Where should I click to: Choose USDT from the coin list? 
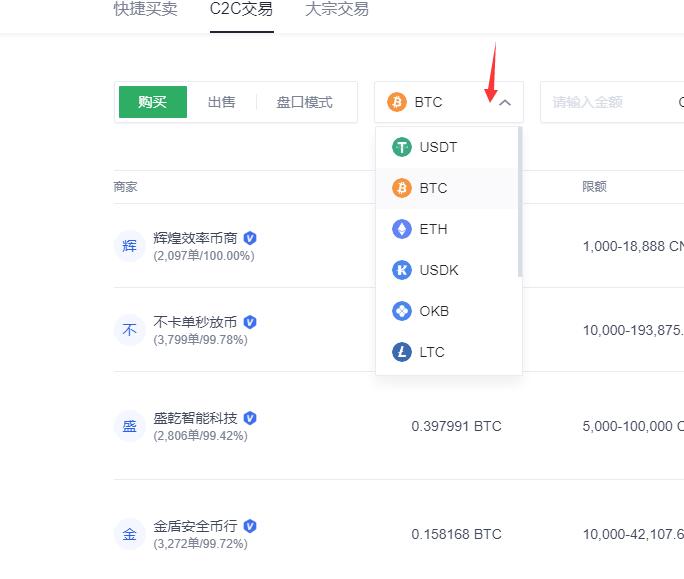[x=447, y=147]
